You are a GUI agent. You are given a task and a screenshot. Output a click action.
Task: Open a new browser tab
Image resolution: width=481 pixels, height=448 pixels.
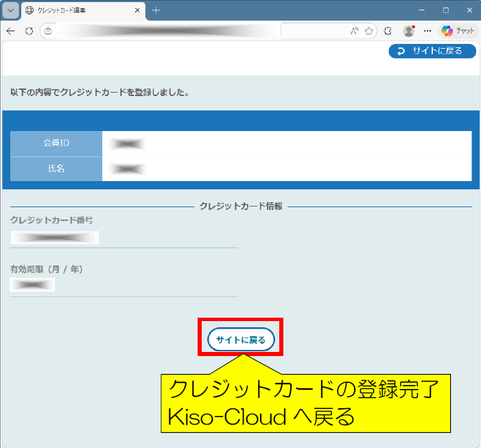[x=156, y=10]
